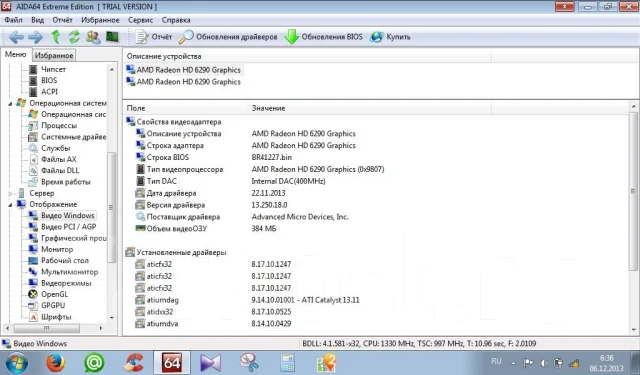Screen dimensions: 640x375
Task: Select Монитор tree item
Action: coord(57,249)
